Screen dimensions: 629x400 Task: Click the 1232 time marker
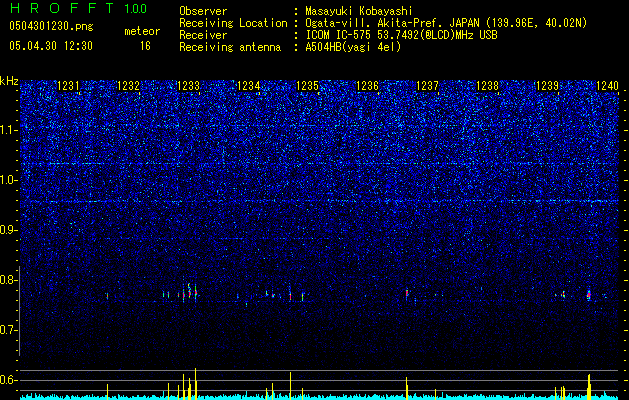click(x=128, y=86)
